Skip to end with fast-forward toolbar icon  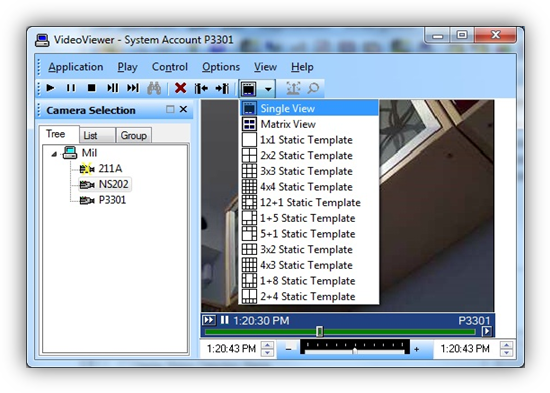[x=133, y=88]
